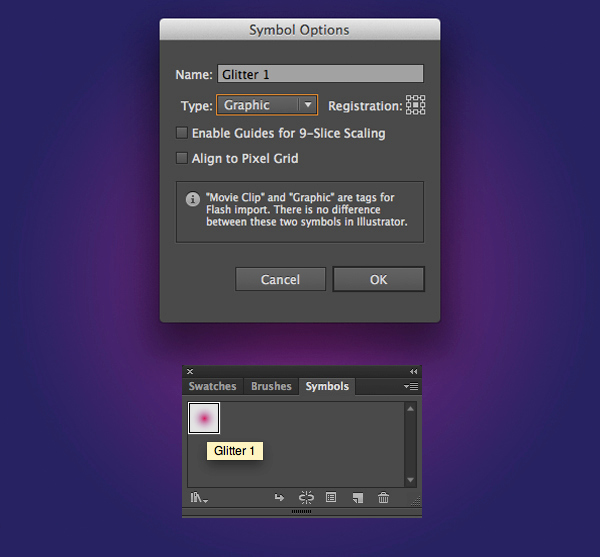The width and height of the screenshot is (600, 557).
Task: Click the Registration point grid icon
Action: coord(415,105)
